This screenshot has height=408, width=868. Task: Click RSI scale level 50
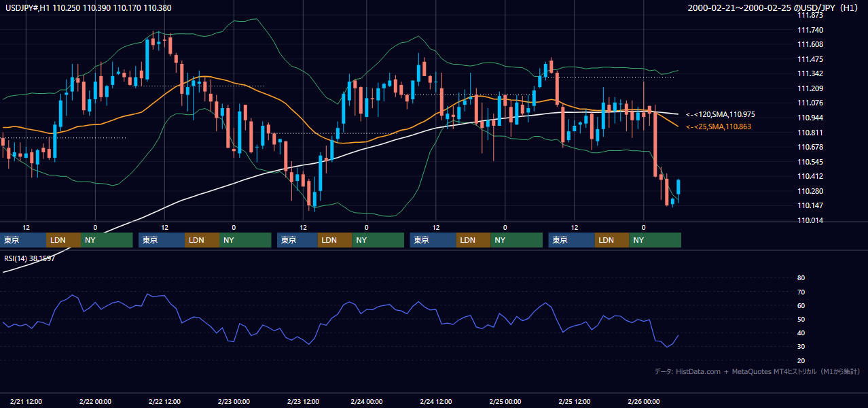click(801, 319)
